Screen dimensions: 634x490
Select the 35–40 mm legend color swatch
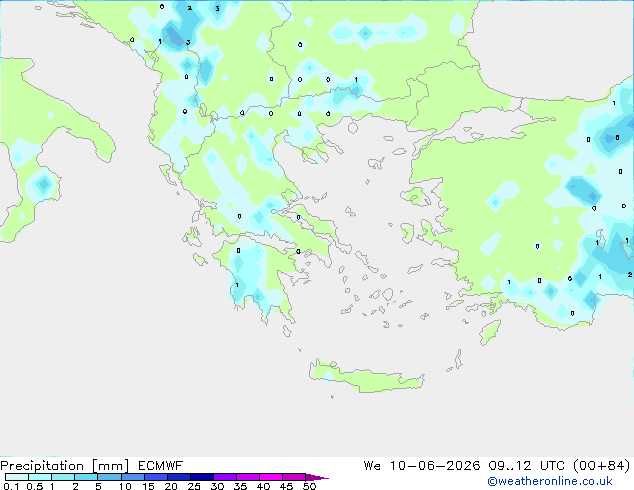[x=248, y=477]
